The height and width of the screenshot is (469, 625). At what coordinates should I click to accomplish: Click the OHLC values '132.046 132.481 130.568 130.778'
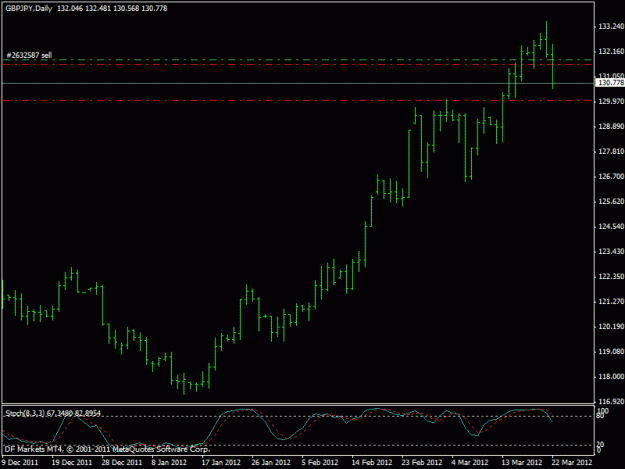pyautogui.click(x=112, y=8)
